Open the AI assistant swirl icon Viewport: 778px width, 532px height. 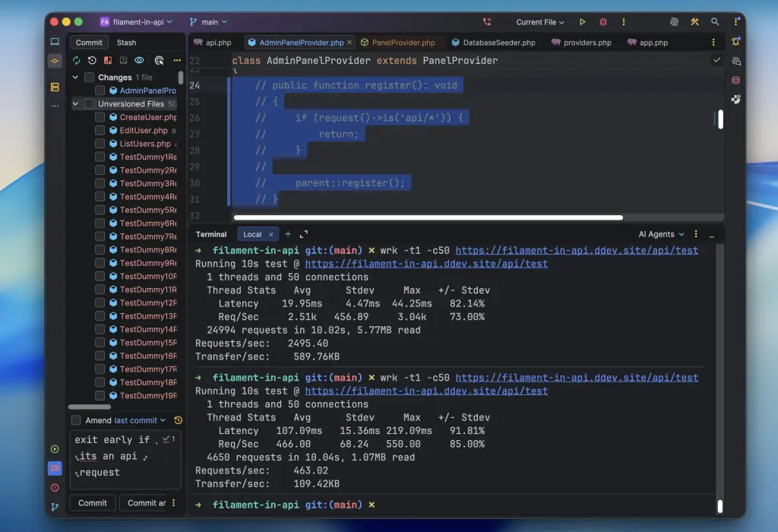[x=674, y=22]
